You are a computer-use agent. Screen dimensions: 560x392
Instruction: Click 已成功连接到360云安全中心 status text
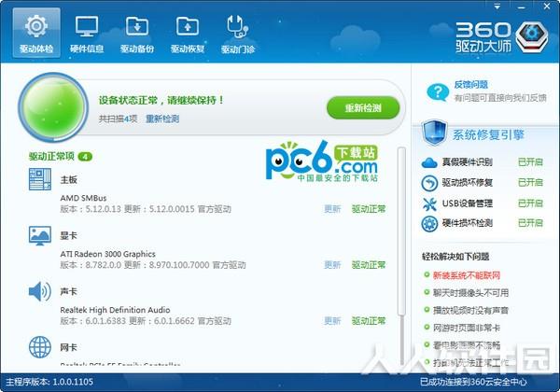point(473,382)
